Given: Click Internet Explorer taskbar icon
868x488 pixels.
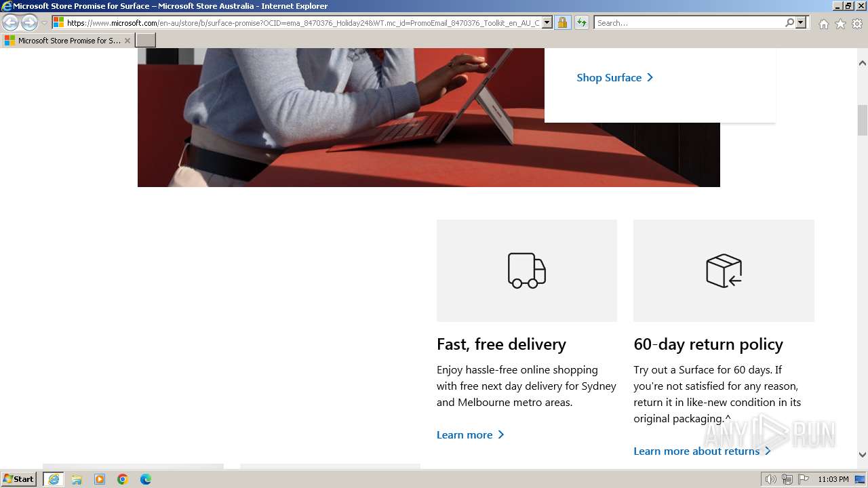Looking at the screenshot, I should click(x=54, y=479).
